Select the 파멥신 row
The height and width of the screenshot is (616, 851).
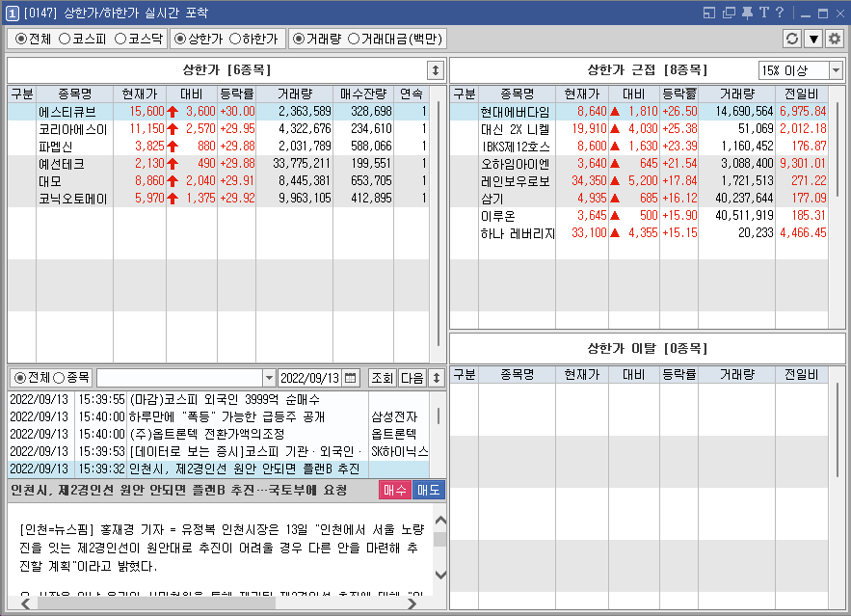219,147
